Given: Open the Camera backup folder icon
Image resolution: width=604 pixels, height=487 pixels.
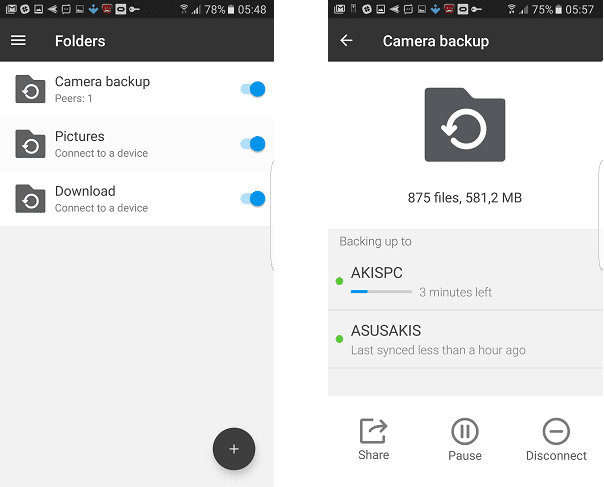Looking at the screenshot, I should [30, 89].
